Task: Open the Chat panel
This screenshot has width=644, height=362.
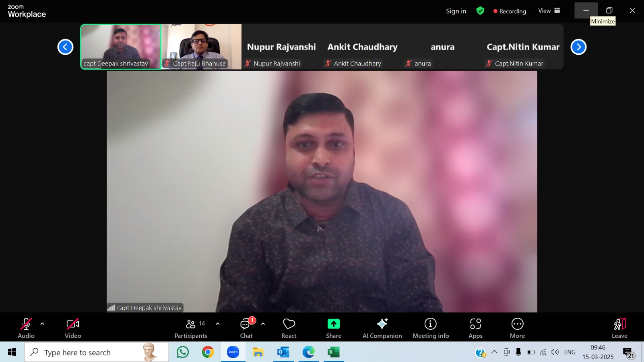Action: (x=246, y=327)
